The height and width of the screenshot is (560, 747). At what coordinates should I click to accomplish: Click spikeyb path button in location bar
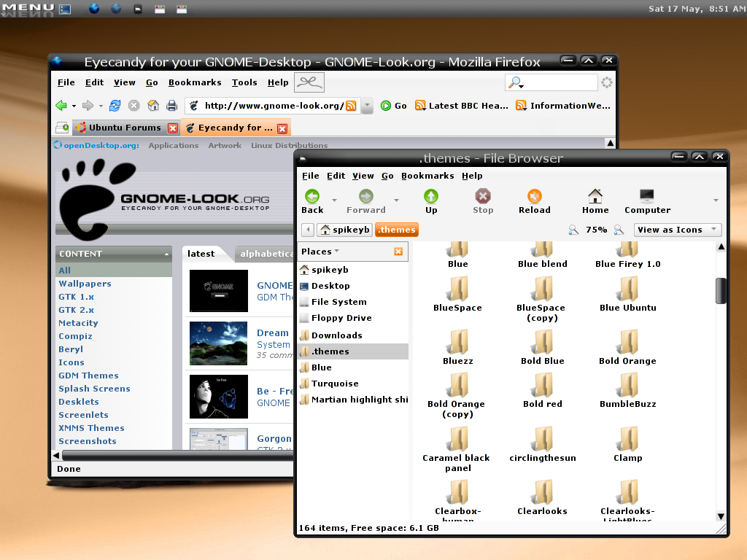point(345,230)
